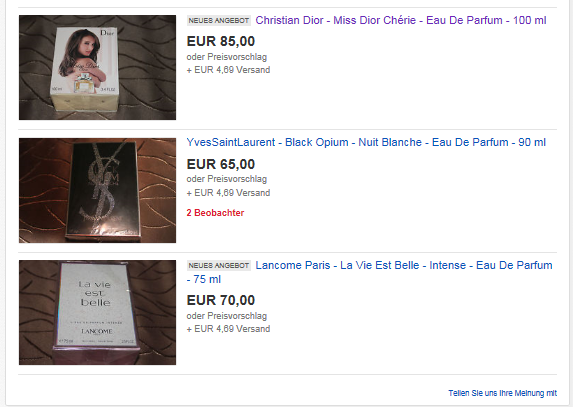Viewport: 573px width, 407px height.
Task: Select oder Preisvorschlag under EUR 65,00
Action: pyautogui.click(x=227, y=179)
